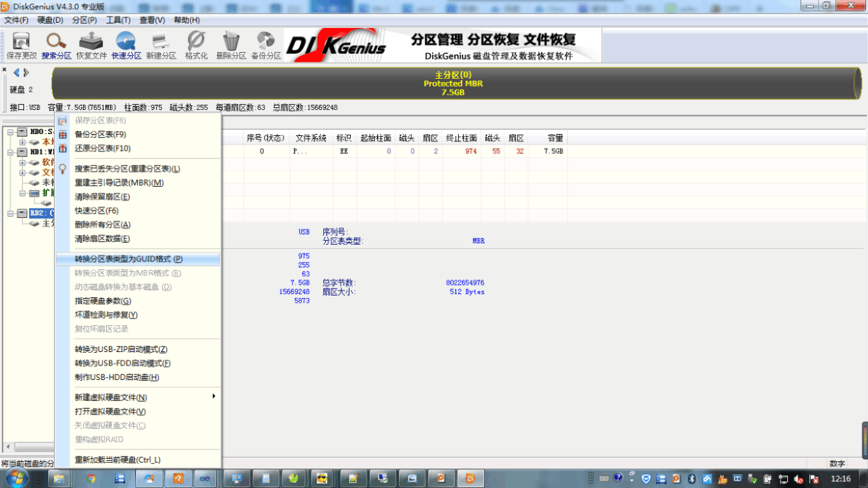This screenshot has height=488, width=868.
Task: Collapse the HD0 disk tree node
Action: (x=10, y=132)
